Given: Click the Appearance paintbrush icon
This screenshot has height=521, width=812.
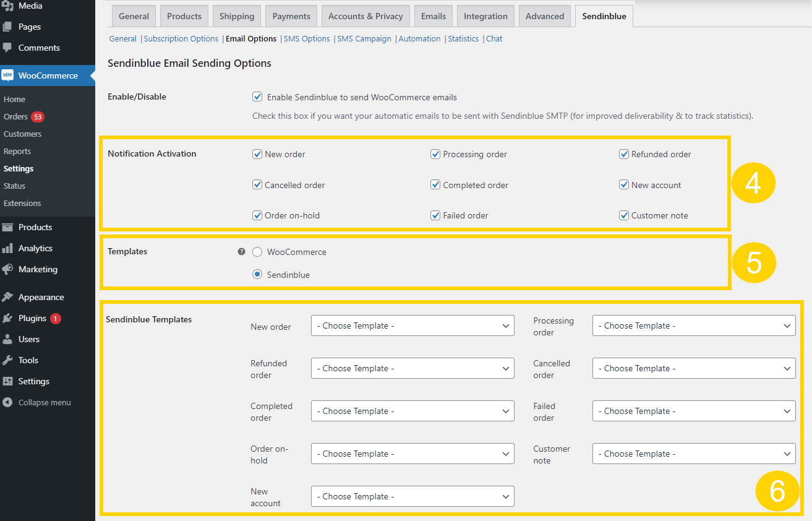Looking at the screenshot, I should click(7, 297).
